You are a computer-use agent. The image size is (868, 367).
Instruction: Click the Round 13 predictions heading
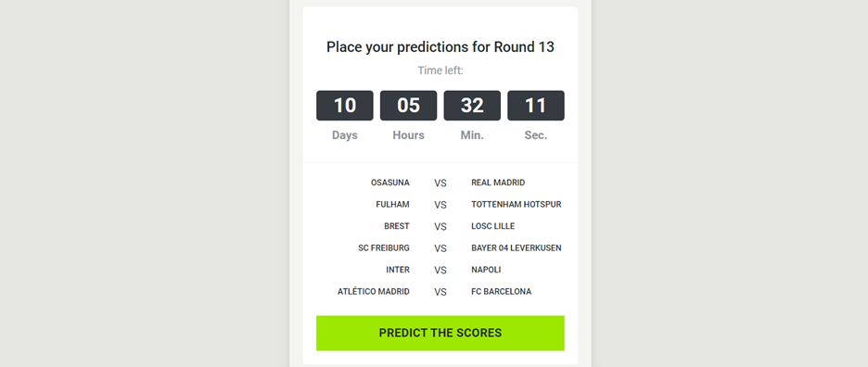[x=440, y=47]
